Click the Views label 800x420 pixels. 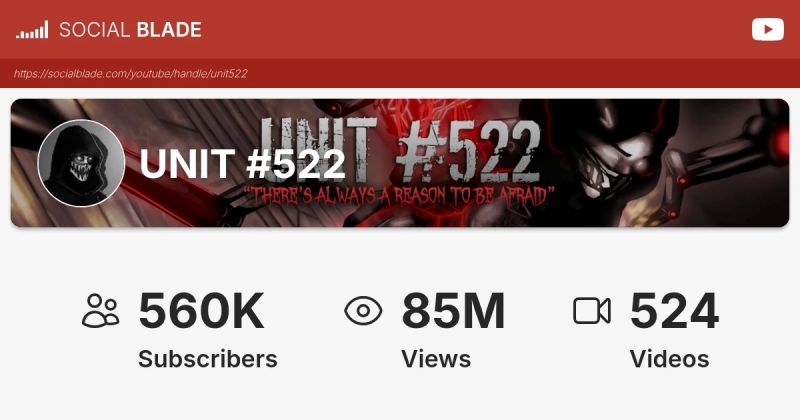pyautogui.click(x=436, y=359)
